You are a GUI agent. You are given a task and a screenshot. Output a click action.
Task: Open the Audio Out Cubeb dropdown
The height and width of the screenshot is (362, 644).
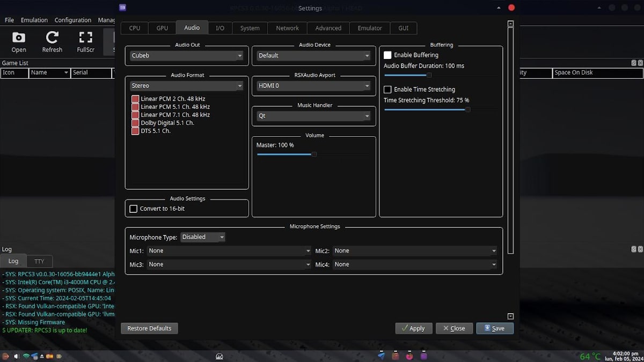coord(187,56)
